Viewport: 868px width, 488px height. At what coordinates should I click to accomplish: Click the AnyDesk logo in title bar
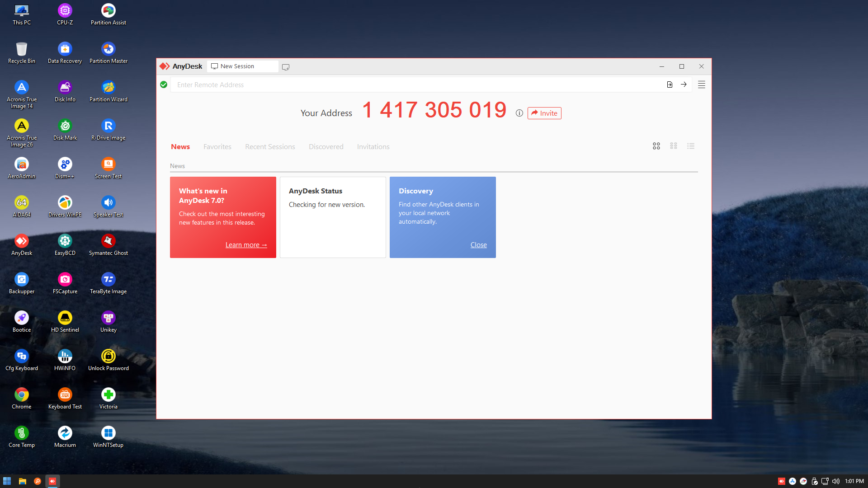pos(181,66)
